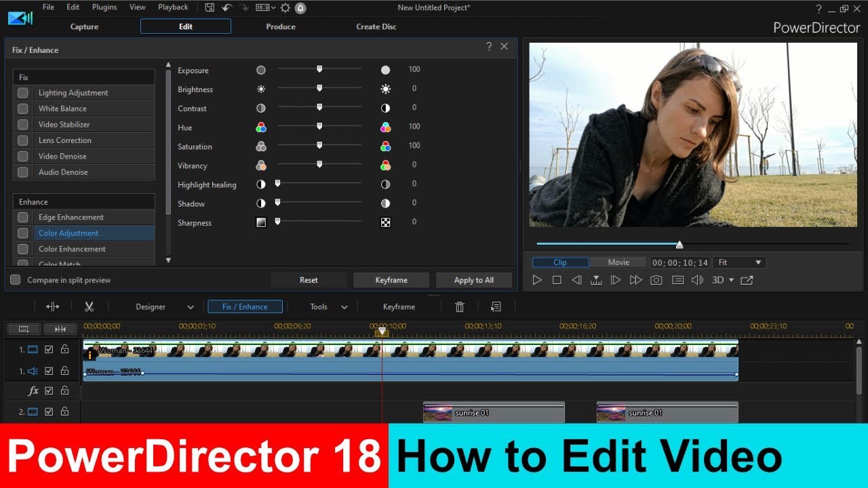Switch to Capture tab
Screen dimensions: 868x488
click(x=85, y=26)
